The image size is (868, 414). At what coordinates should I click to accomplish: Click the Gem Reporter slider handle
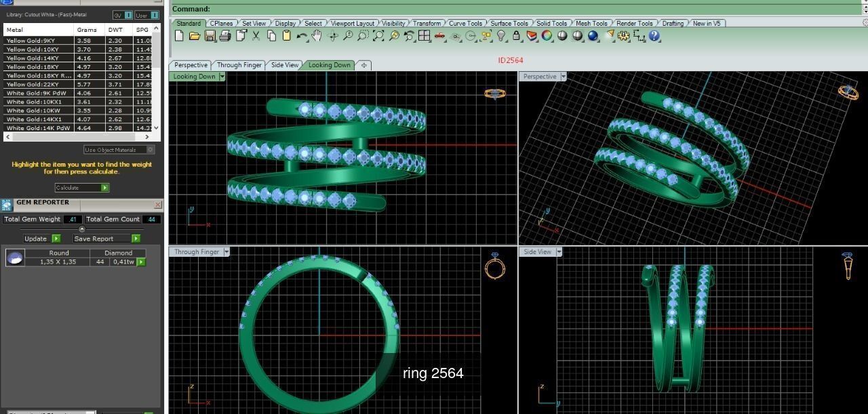(82, 229)
